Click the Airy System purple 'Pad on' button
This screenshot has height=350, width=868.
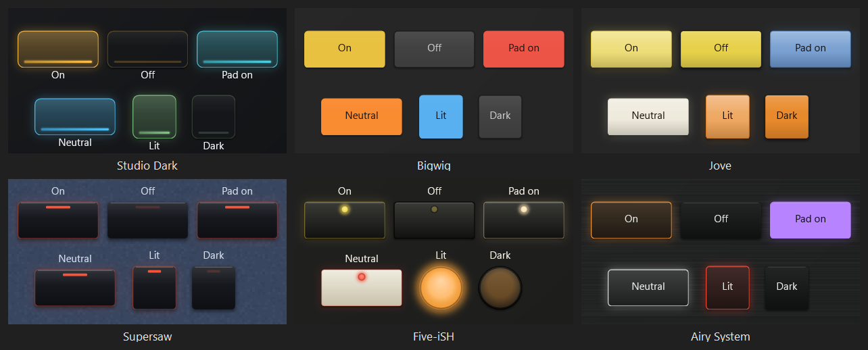click(x=811, y=220)
